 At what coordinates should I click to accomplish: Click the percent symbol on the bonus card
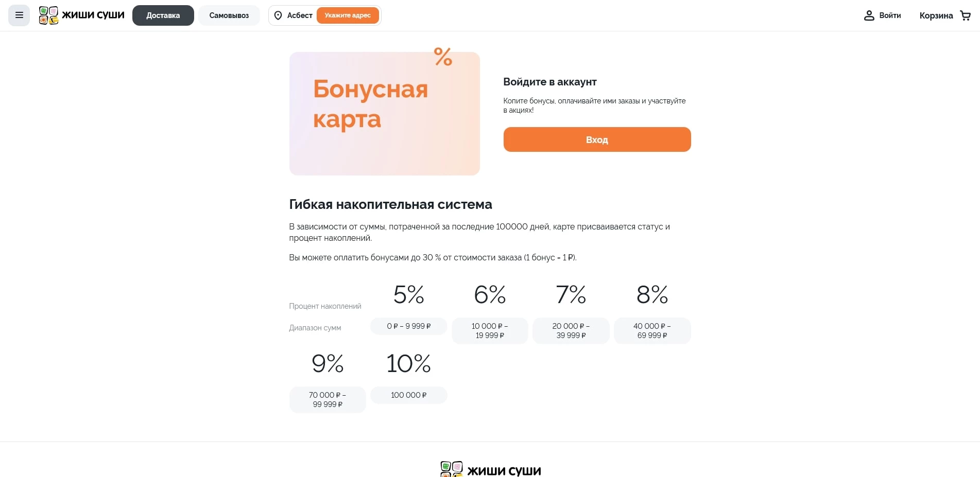(442, 58)
